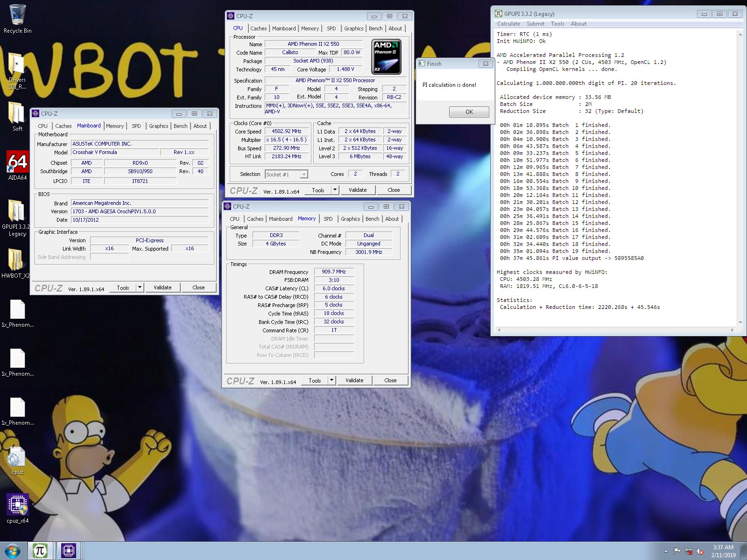Select the BIOS version field 1703
The image size is (747, 560).
click(140, 211)
